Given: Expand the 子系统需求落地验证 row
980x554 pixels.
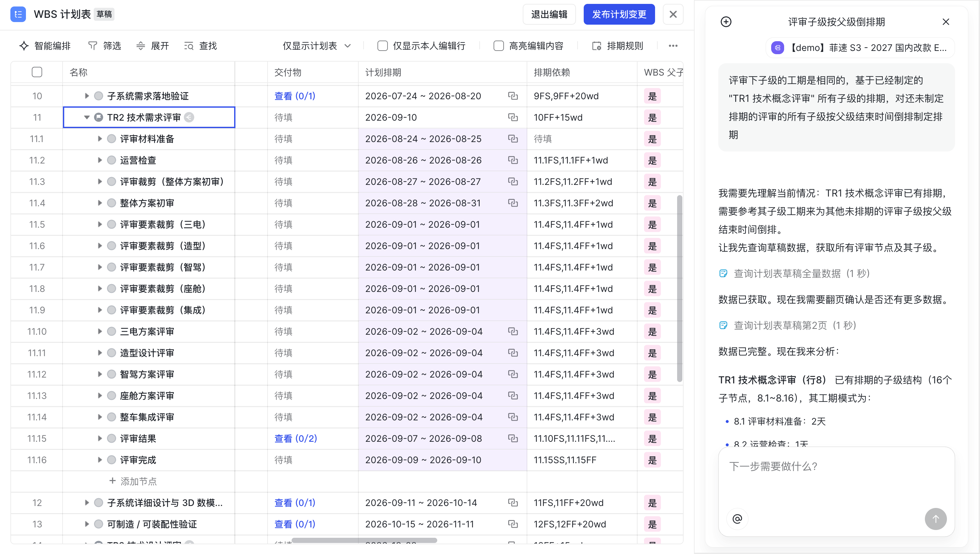Looking at the screenshot, I should point(87,96).
